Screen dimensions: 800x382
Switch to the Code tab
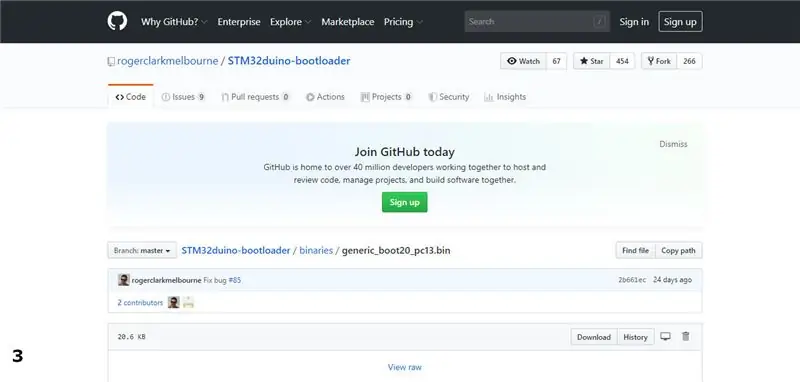click(x=131, y=97)
